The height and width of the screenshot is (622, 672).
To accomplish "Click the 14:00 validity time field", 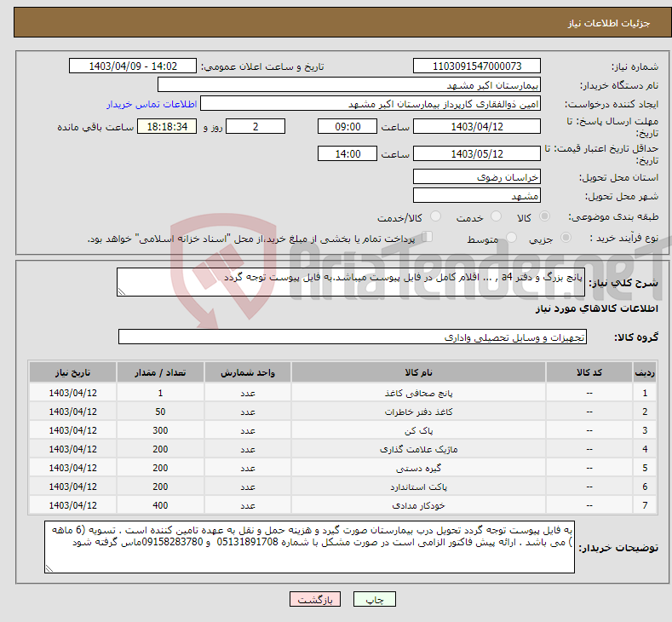I will 347,153.
